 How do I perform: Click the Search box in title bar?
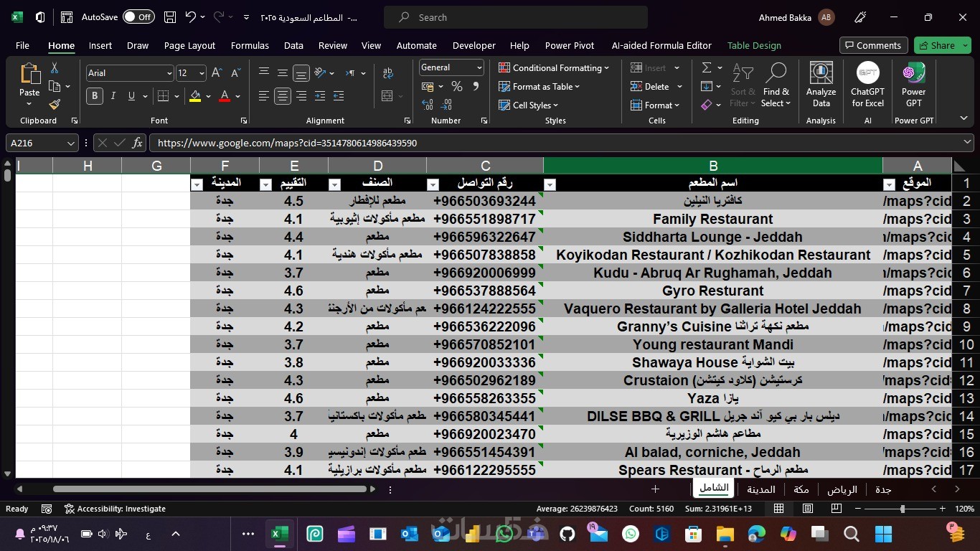[516, 17]
